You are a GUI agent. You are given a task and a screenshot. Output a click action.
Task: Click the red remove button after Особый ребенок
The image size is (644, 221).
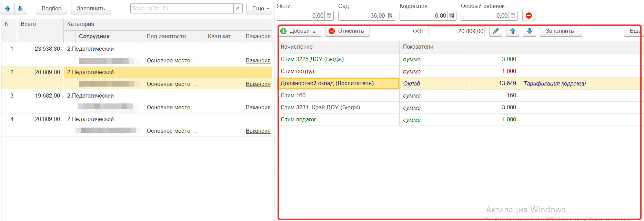(529, 16)
